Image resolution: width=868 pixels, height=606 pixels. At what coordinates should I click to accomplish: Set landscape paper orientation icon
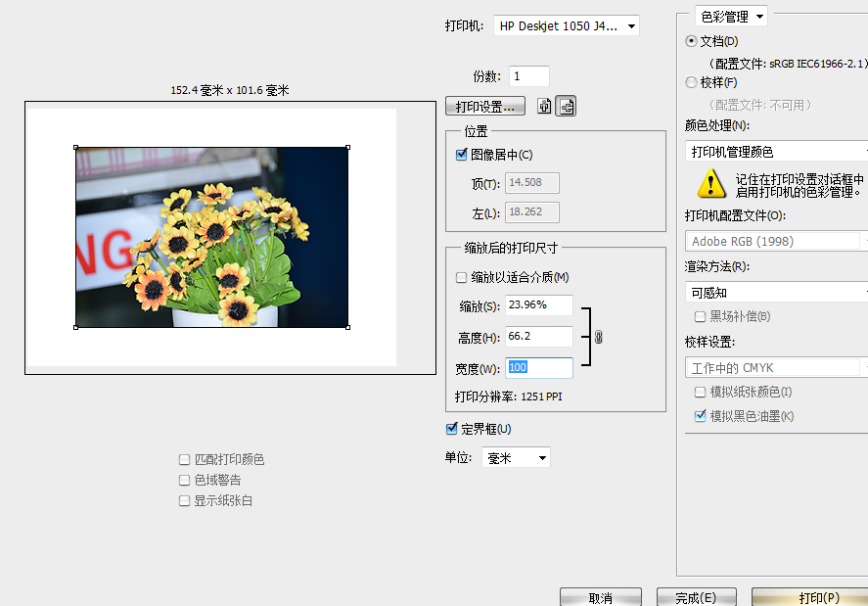(566, 106)
